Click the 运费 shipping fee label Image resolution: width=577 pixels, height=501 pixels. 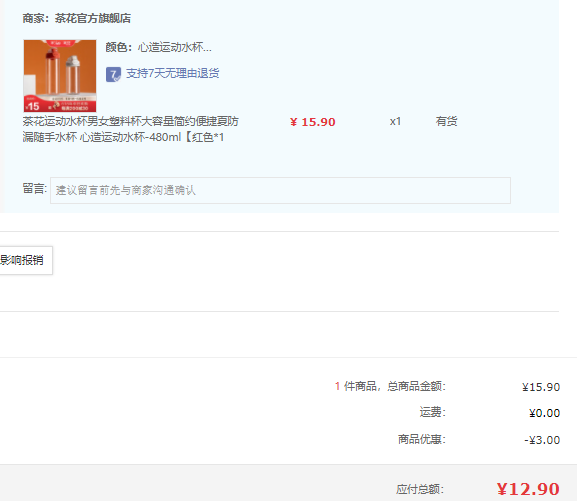pyautogui.click(x=432, y=412)
